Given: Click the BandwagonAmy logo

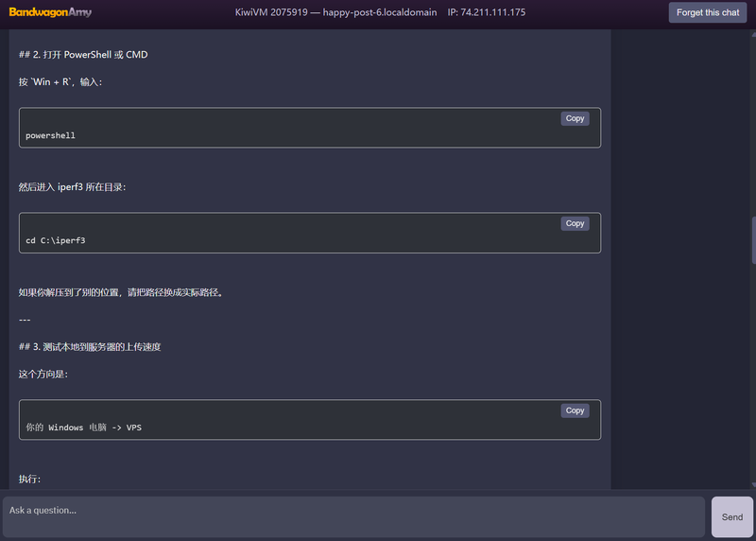Looking at the screenshot, I should [50, 12].
